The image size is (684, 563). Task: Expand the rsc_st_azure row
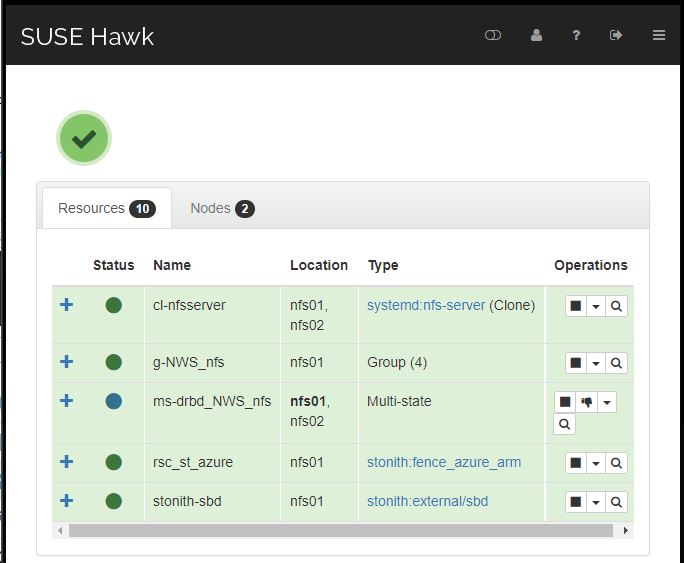pos(66,461)
